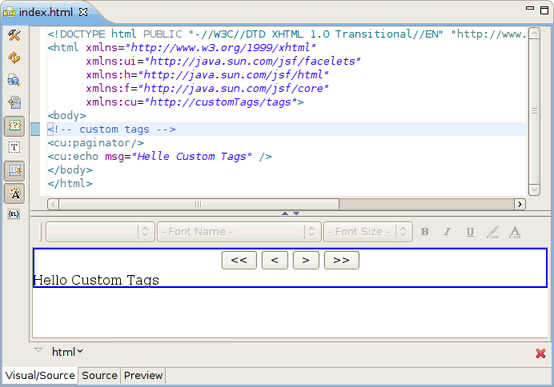Click the foreground text color A icon

click(x=515, y=232)
